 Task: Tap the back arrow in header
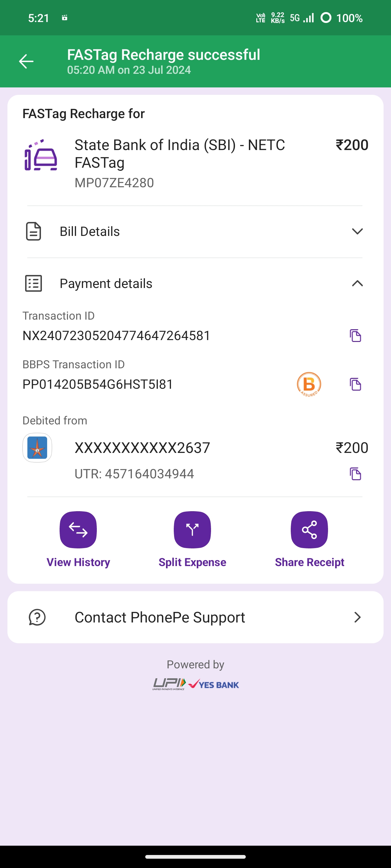(26, 61)
